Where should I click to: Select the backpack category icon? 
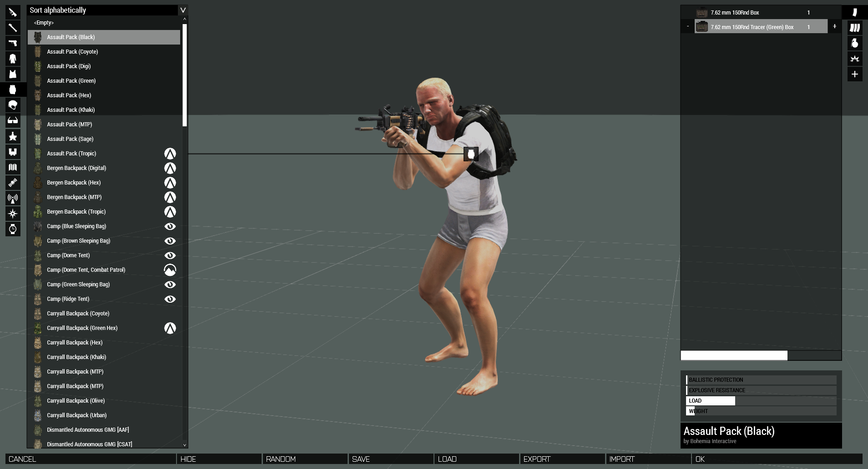pos(13,90)
